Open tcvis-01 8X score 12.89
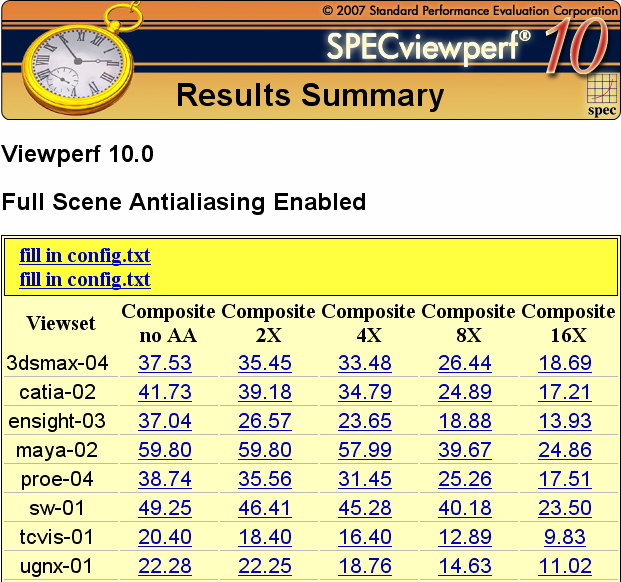Viewport: 621px width, 582px height. pyautogui.click(x=465, y=537)
